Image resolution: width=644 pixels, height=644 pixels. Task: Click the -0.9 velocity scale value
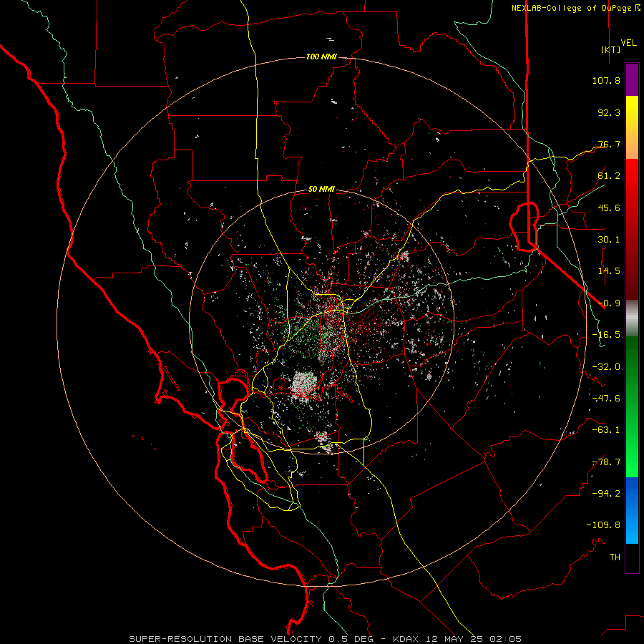tap(609, 303)
